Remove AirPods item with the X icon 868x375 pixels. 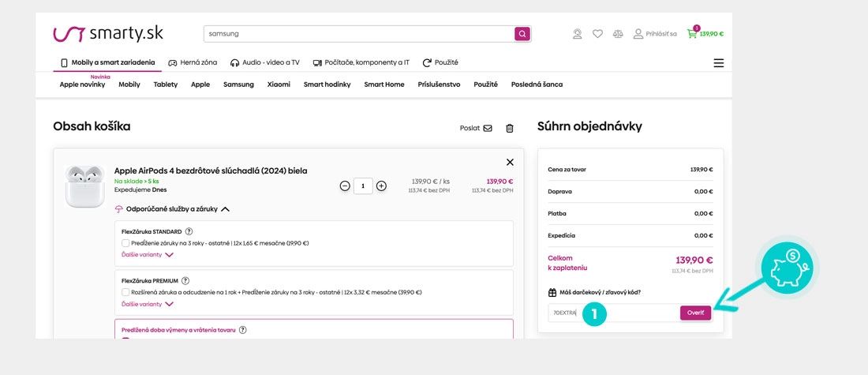(x=510, y=163)
